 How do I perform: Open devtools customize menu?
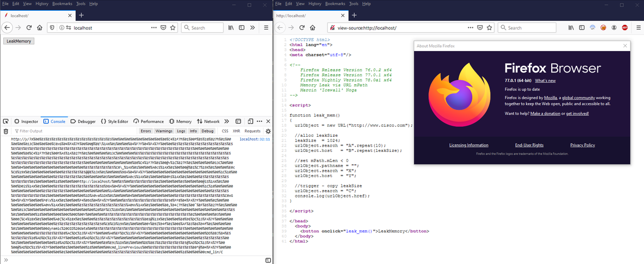[259, 121]
